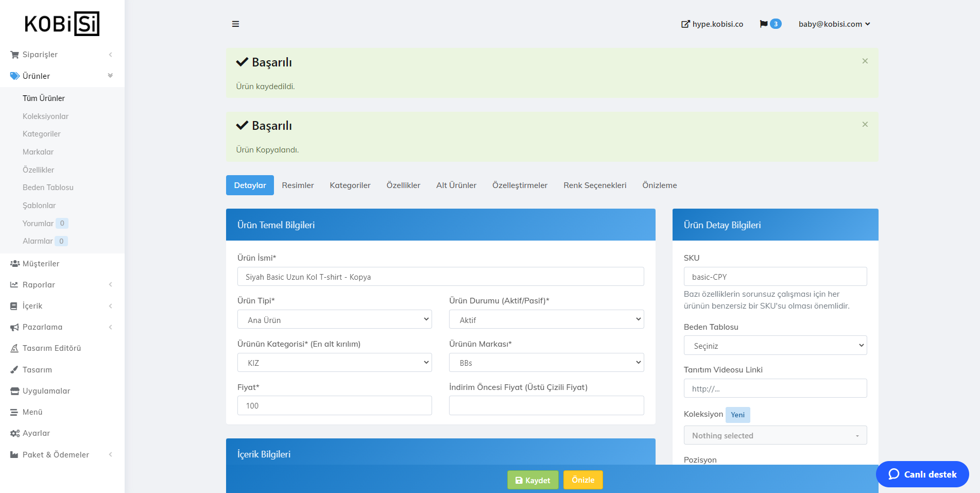Go to the Renk Seçenekleri tab

click(594, 185)
